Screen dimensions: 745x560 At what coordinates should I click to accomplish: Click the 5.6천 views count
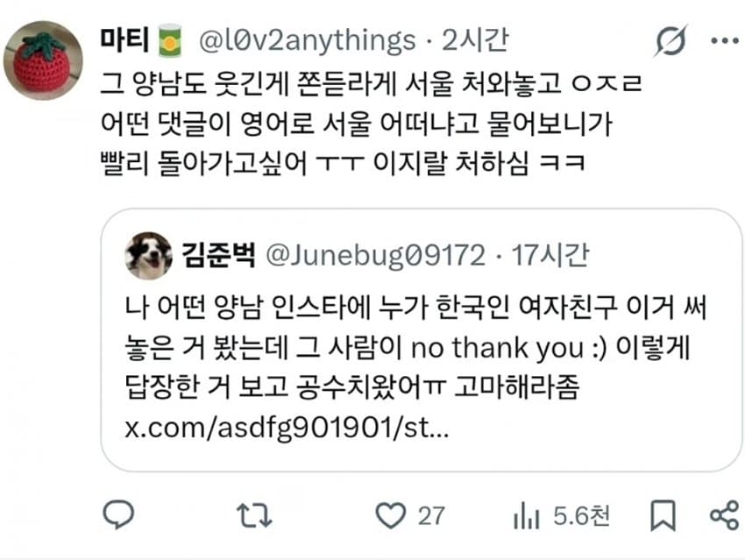582,516
